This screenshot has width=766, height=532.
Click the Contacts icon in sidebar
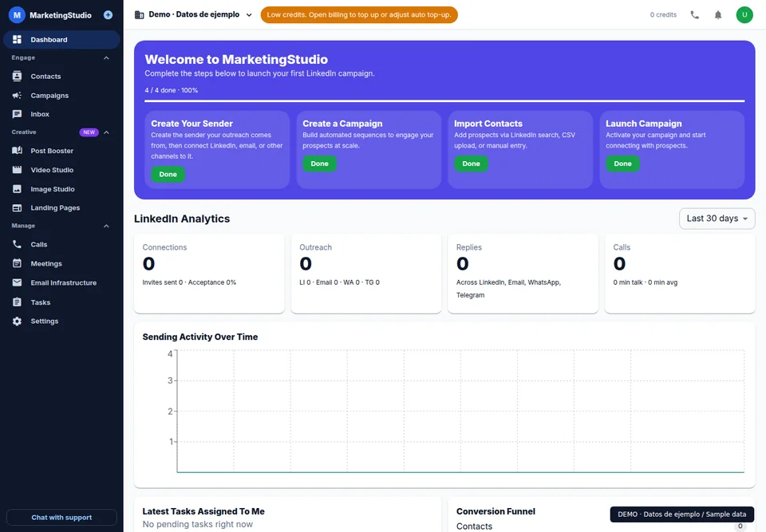point(17,77)
